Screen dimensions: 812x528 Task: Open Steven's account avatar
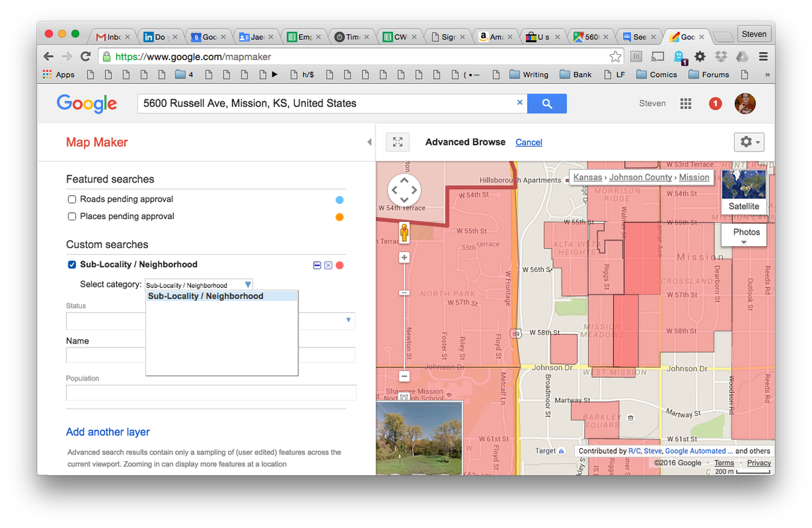click(x=745, y=103)
